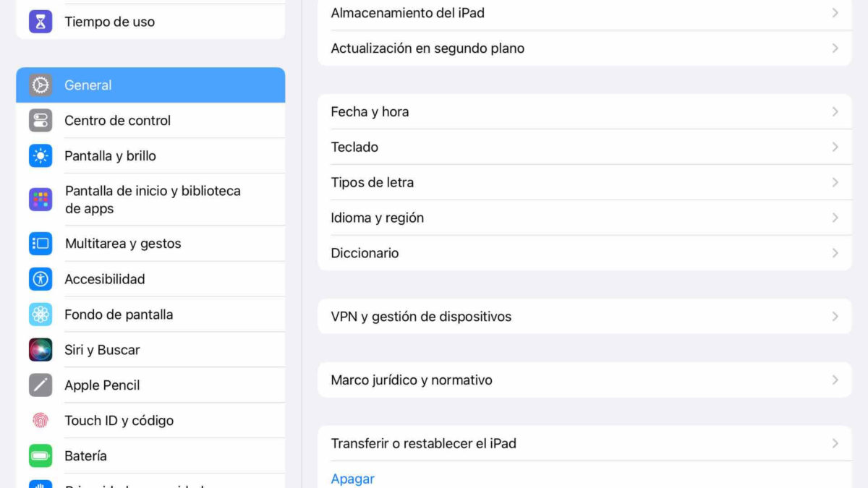
Task: Expand Fecha y hora chevron
Action: (835, 112)
